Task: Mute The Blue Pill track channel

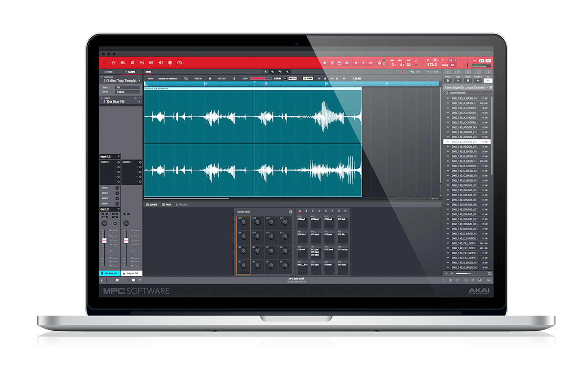Action: (104, 213)
